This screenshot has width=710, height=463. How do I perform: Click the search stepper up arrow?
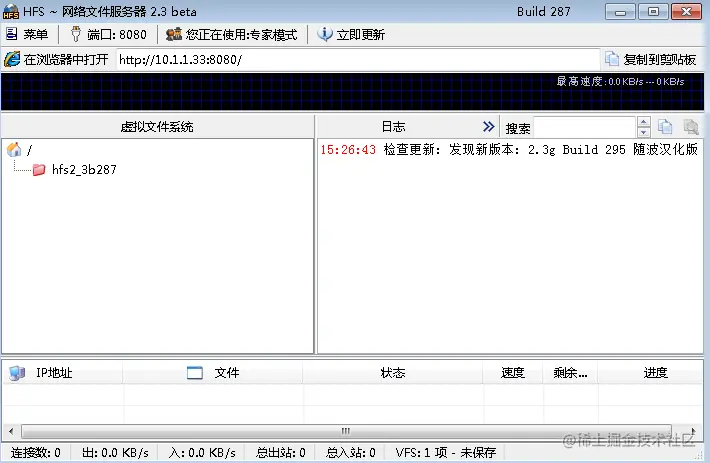pos(643,122)
